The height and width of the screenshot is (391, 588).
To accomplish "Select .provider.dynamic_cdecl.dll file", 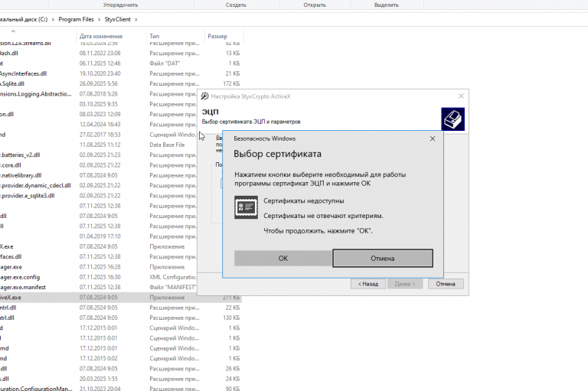I will (x=35, y=185).
